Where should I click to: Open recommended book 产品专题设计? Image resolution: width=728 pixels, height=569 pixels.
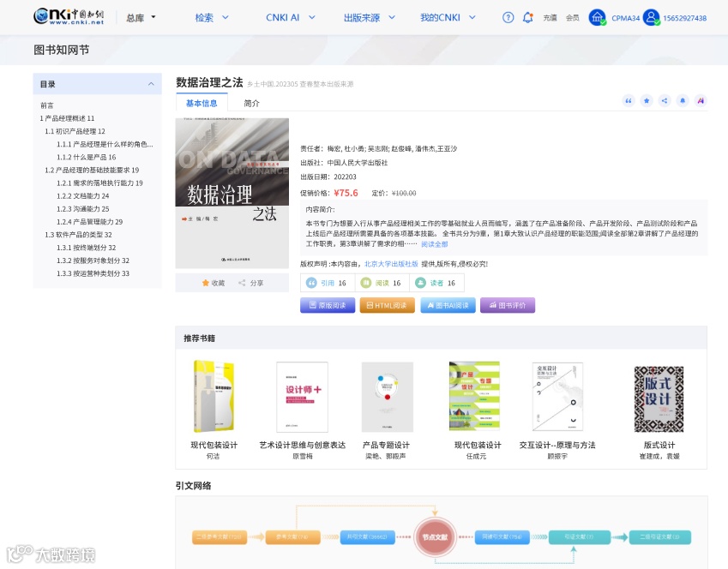[386, 397]
